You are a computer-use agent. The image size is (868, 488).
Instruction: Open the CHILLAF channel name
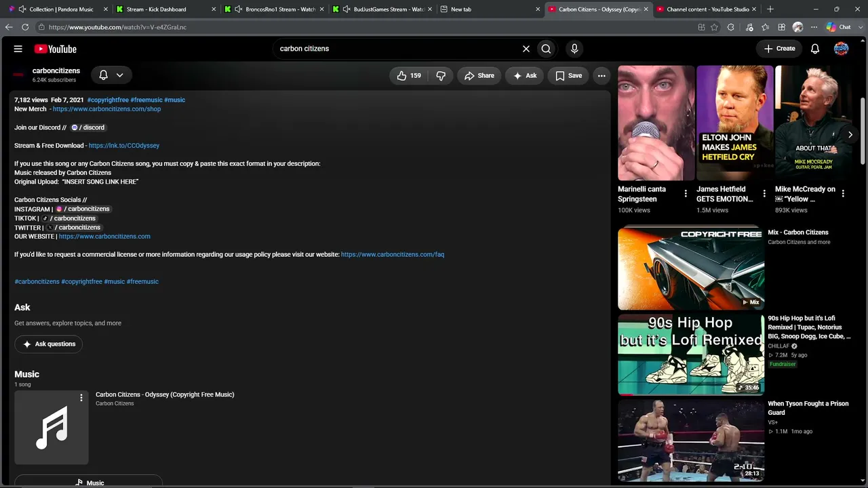pyautogui.click(x=778, y=346)
